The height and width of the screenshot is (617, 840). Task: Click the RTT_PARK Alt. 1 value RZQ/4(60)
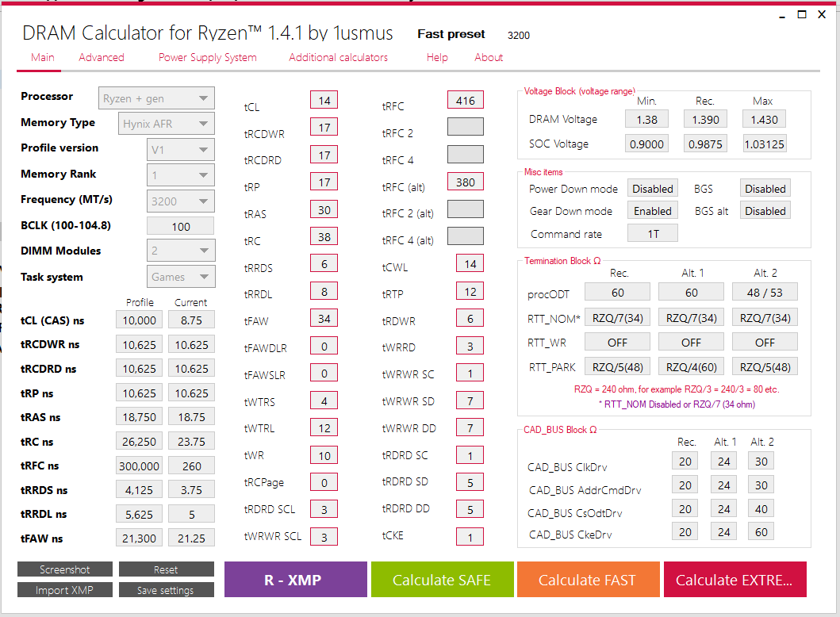pyautogui.click(x=691, y=367)
